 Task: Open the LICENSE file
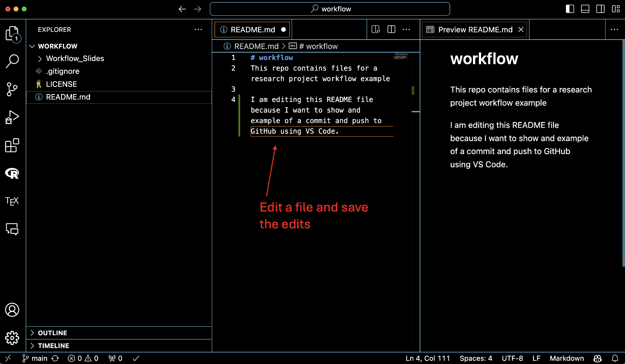[119, 84]
